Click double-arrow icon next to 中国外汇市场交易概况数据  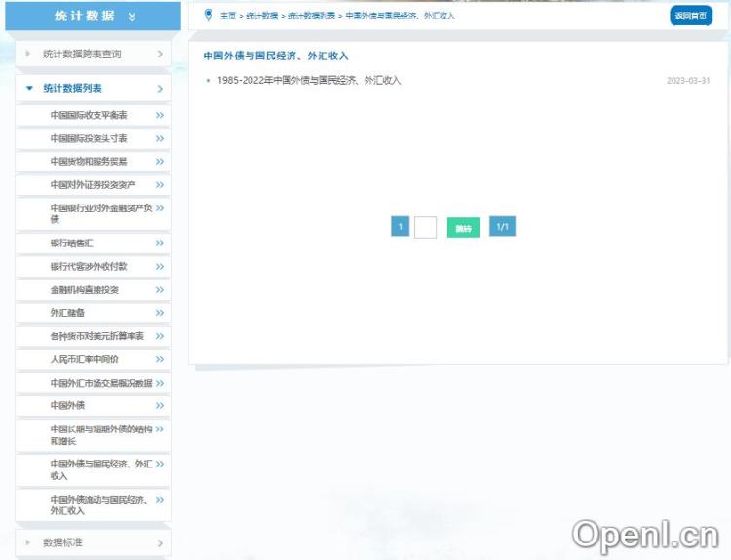[x=160, y=383]
